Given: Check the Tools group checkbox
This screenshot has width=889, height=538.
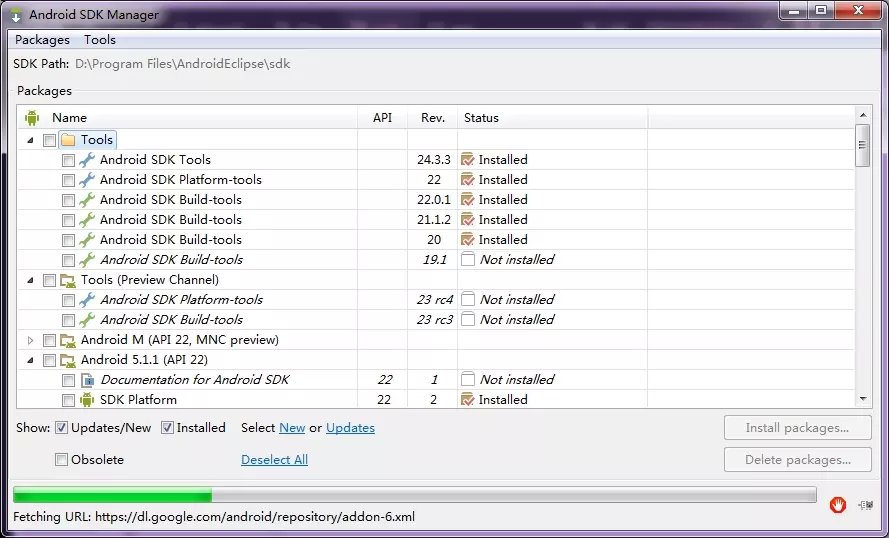Looking at the screenshot, I should 49,140.
